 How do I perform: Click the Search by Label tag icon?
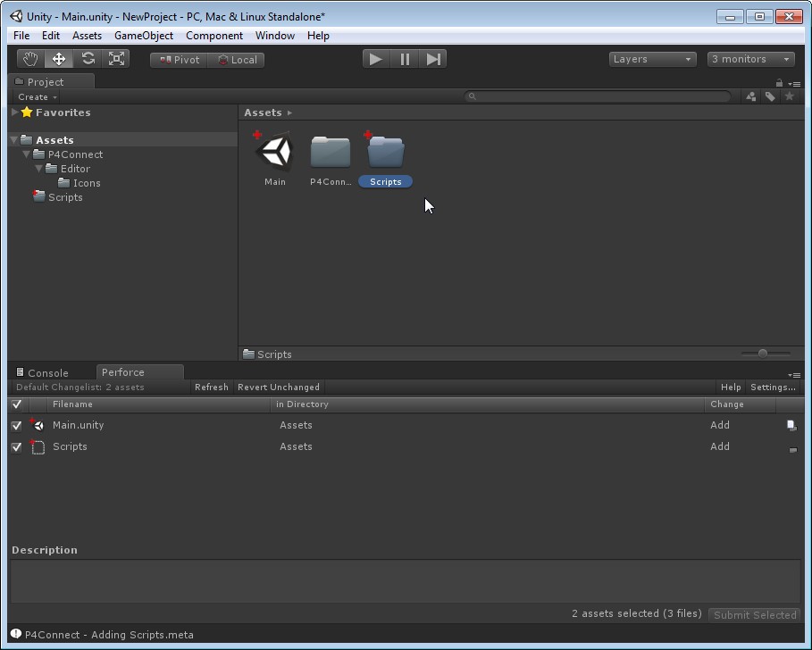770,96
